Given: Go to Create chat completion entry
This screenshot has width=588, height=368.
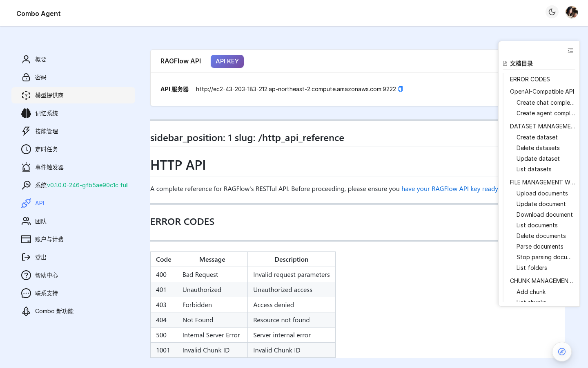Looking at the screenshot, I should (x=545, y=103).
